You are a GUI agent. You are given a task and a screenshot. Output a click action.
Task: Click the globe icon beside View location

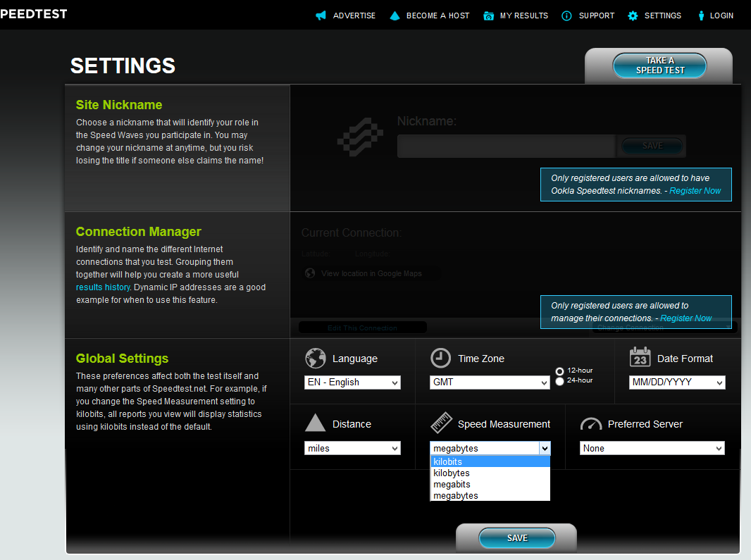point(310,273)
